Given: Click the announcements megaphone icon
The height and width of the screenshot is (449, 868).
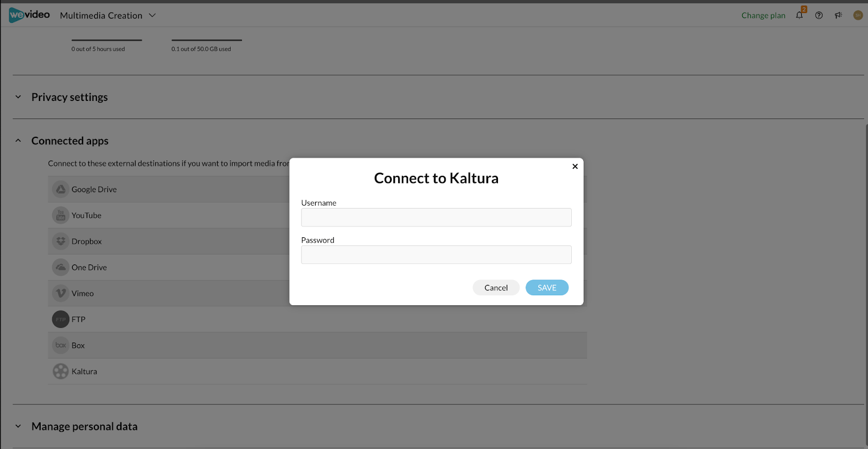Looking at the screenshot, I should point(838,15).
